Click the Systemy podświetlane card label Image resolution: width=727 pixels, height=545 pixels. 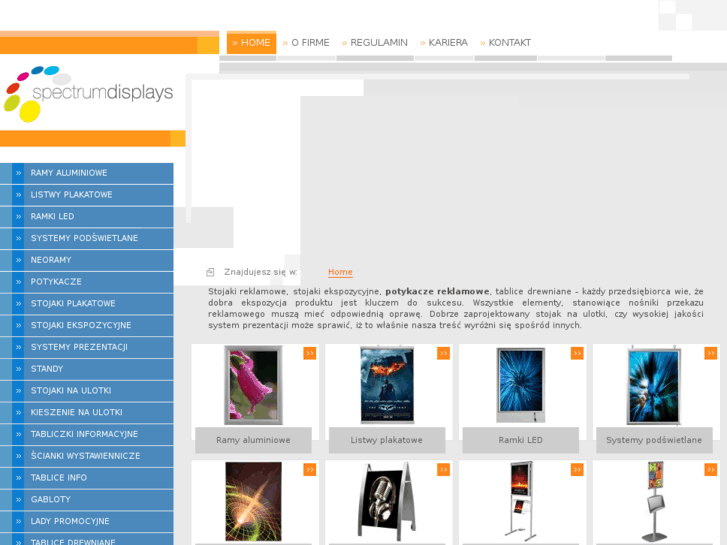click(x=654, y=440)
